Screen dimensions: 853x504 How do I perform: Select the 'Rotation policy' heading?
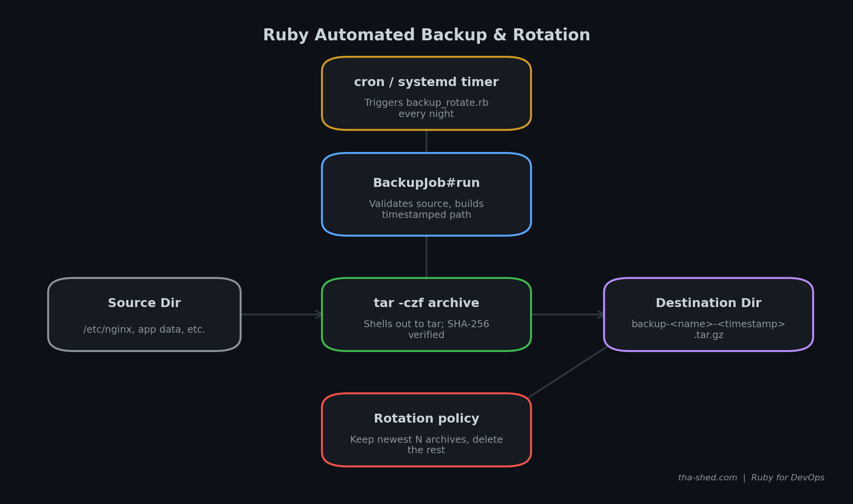[x=427, y=419]
